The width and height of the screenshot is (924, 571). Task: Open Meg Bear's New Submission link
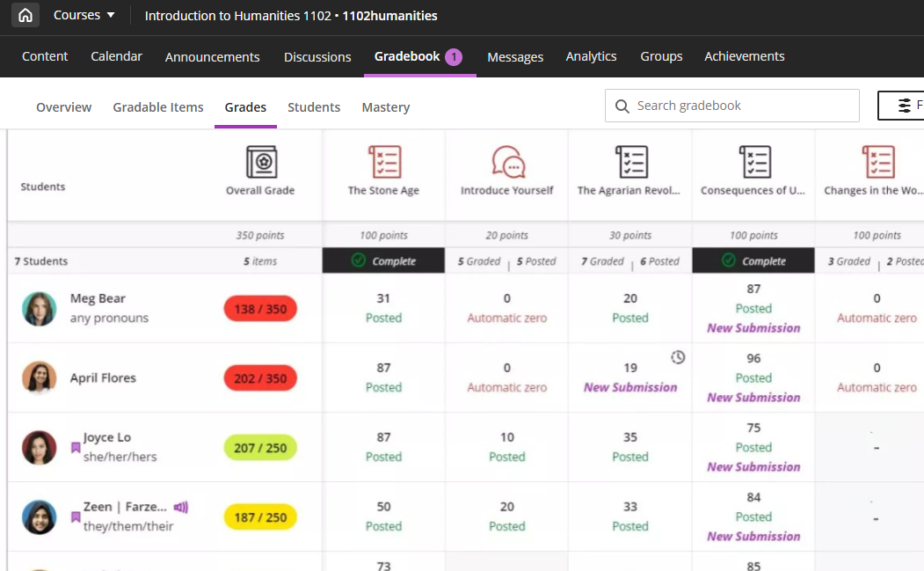coord(753,327)
